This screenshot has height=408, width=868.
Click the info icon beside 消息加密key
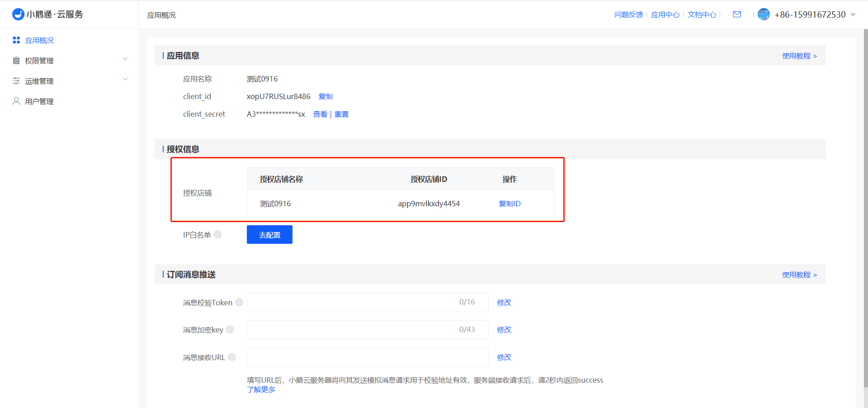230,329
